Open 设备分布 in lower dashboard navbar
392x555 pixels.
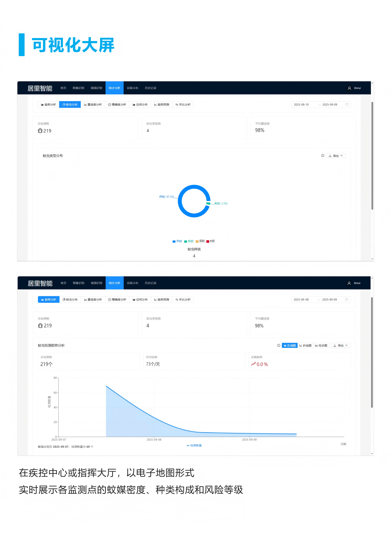click(133, 283)
